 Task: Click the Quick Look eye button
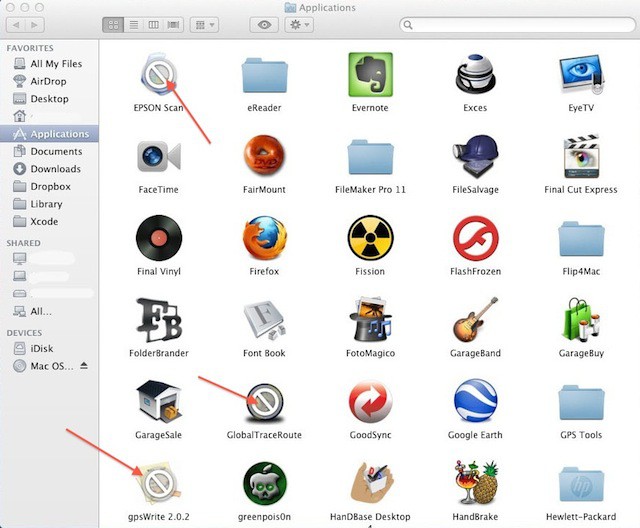click(x=264, y=24)
